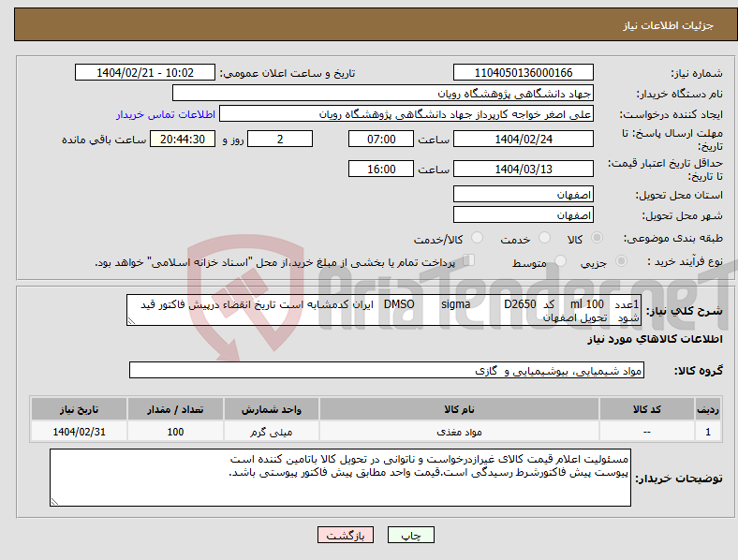738x560 pixels.
Task: Click the delivery province field اصفهان
Action: (x=524, y=195)
